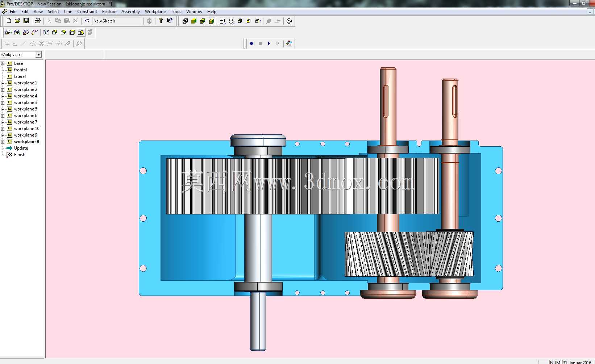
Task: Print the view using the printer icon
Action: coord(37,21)
